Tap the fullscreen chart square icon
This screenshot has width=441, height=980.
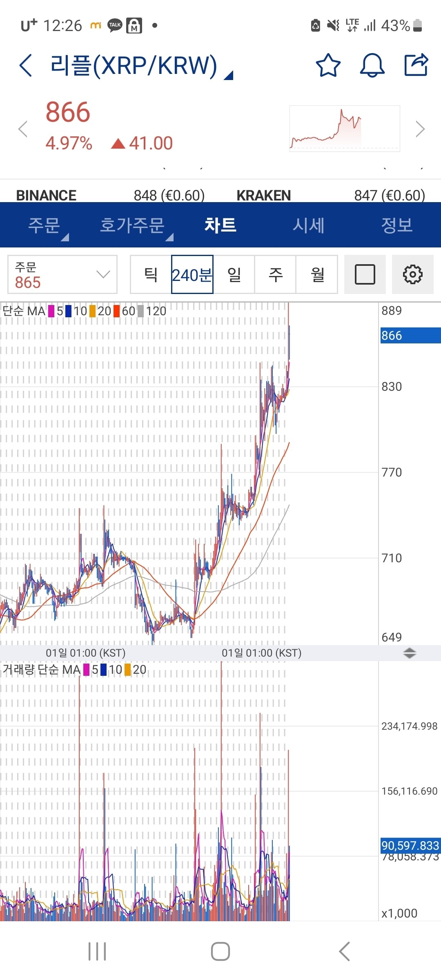coord(365,274)
